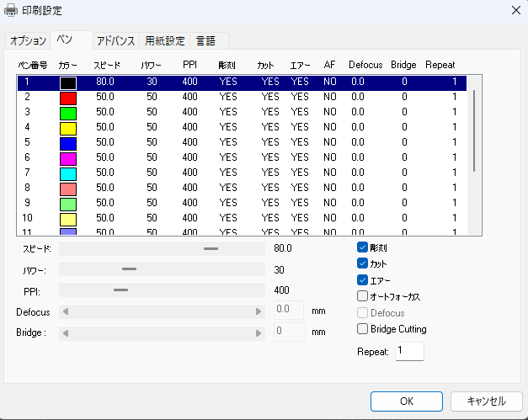Click the Defocus slider right arrow

tap(259, 311)
